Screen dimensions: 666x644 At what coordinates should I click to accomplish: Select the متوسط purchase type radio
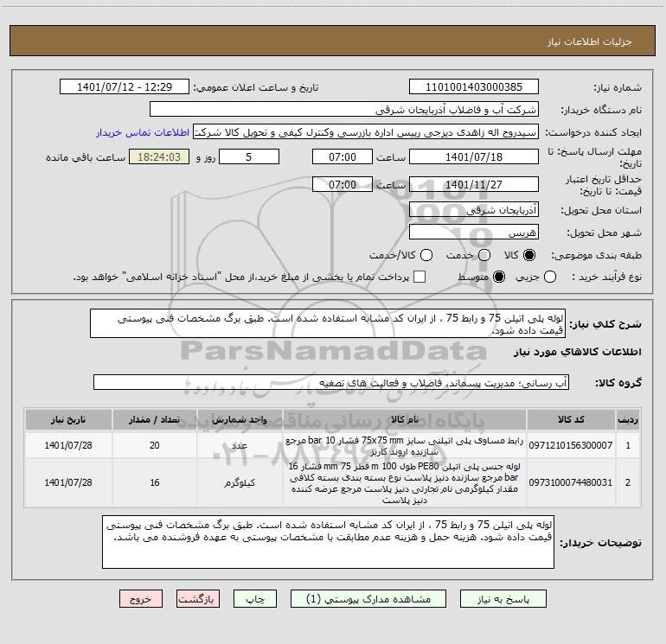[x=499, y=277]
